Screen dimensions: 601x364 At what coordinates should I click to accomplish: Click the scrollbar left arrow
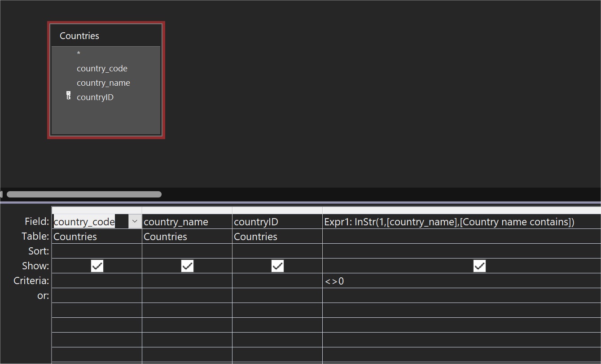(2, 194)
